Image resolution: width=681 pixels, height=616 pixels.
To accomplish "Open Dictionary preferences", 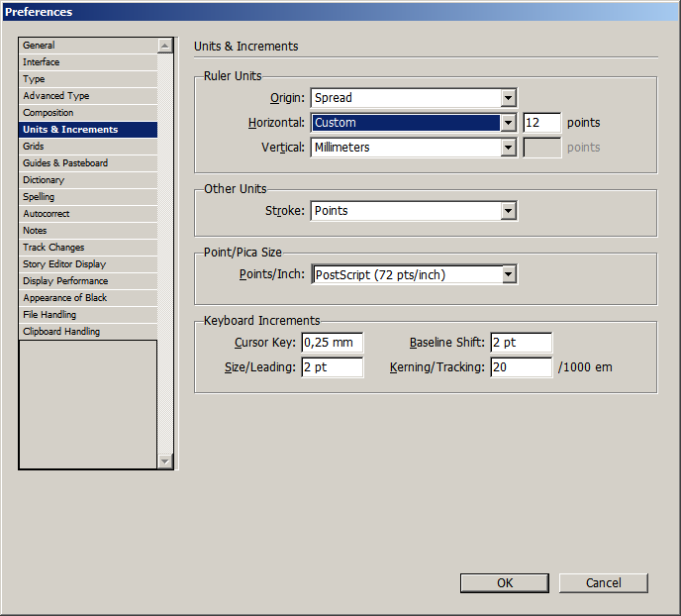I will click(x=88, y=180).
